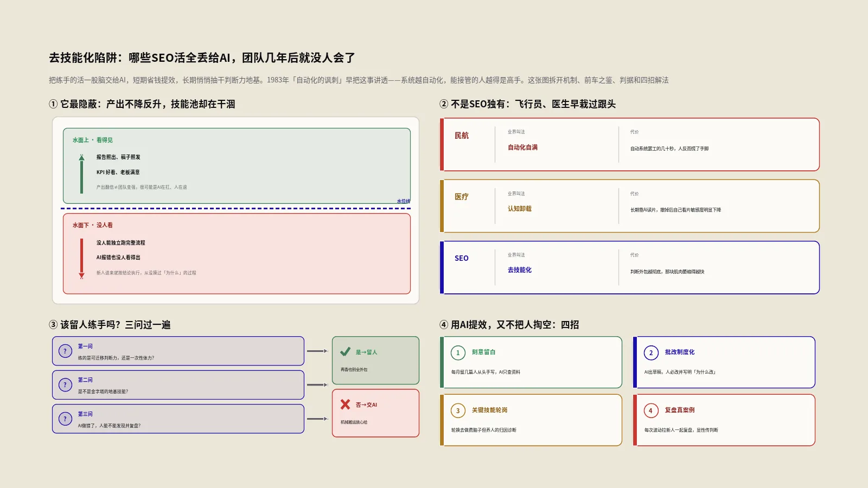Click the 代价 label in the 医疗 row
868x488 pixels.
click(x=635, y=194)
